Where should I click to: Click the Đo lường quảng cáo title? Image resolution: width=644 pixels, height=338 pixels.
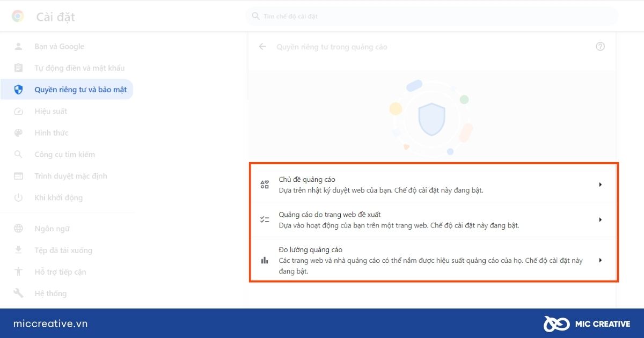point(310,249)
